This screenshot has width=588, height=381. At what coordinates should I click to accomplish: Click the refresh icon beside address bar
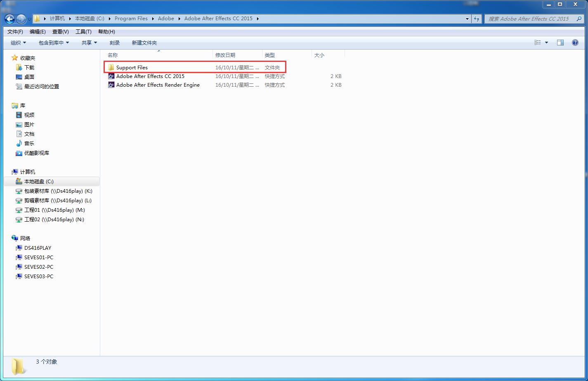click(477, 19)
